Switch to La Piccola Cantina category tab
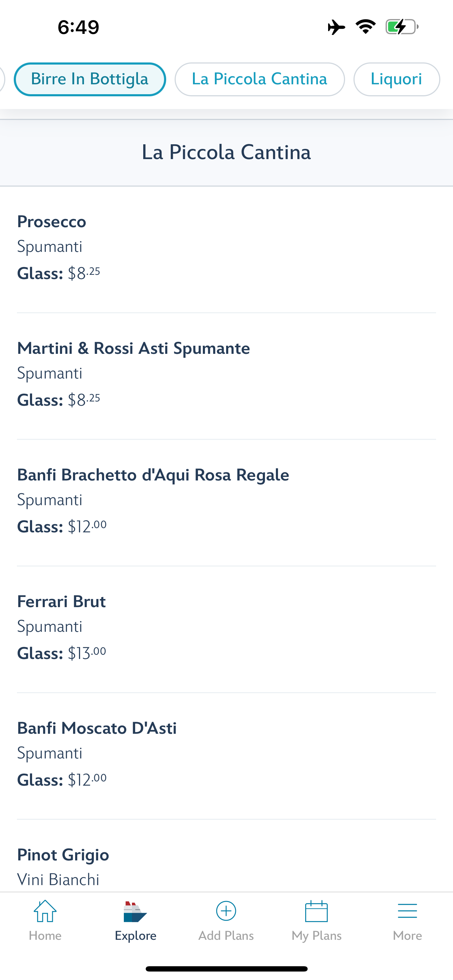The image size is (453, 980). (x=259, y=79)
